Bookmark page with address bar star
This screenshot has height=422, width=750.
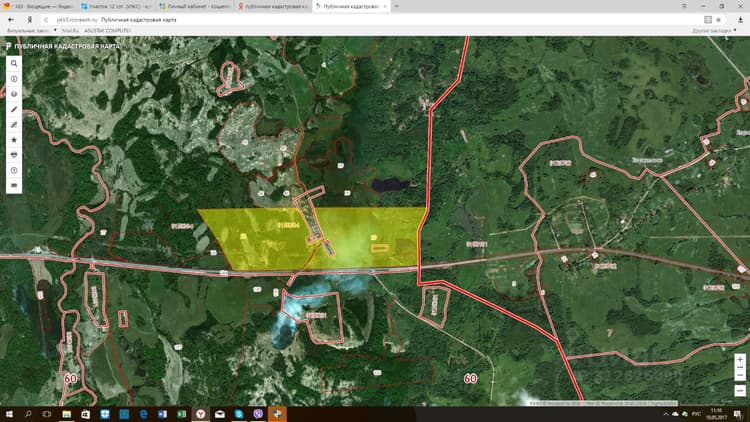pyautogui.click(x=718, y=20)
